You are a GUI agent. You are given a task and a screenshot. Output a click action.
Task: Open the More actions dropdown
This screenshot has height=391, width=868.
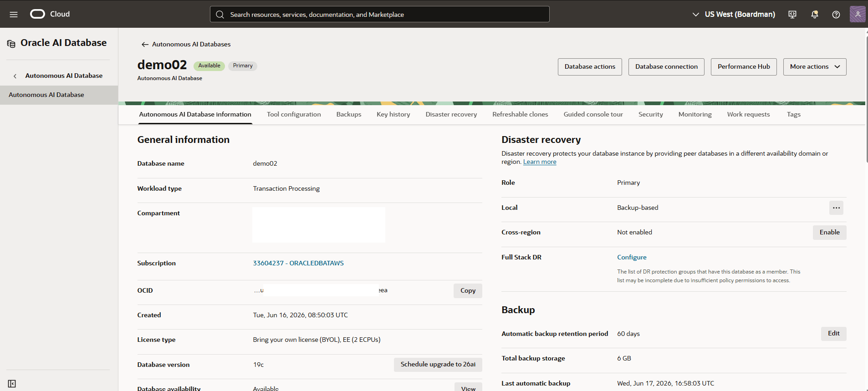coord(815,67)
